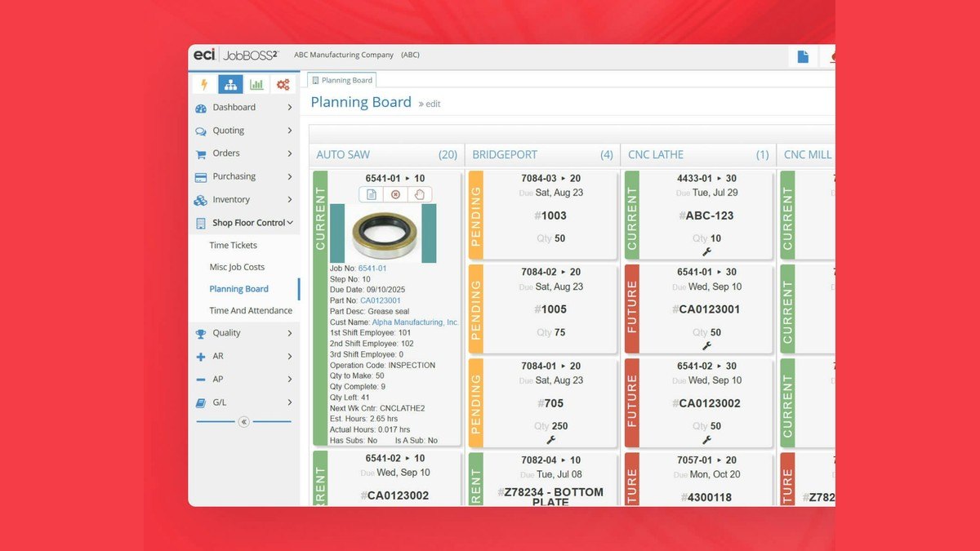Expand the Purchasing menu chevron
The image size is (980, 551).
tap(290, 177)
